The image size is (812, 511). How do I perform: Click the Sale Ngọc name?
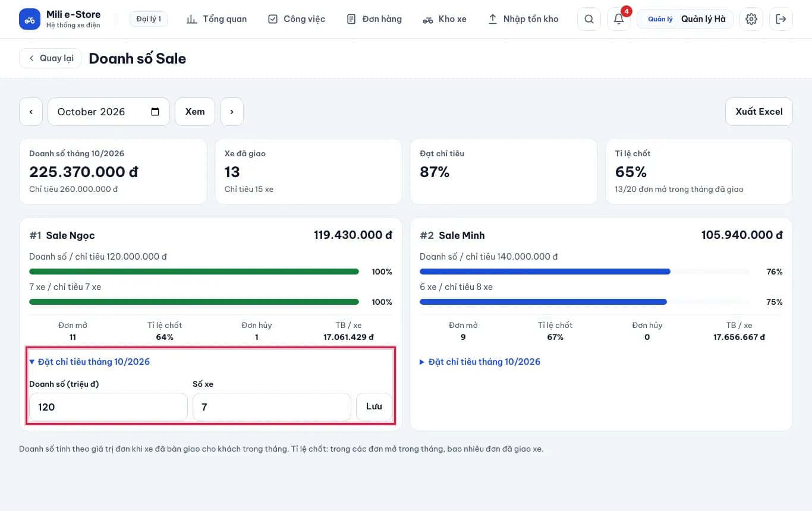70,236
